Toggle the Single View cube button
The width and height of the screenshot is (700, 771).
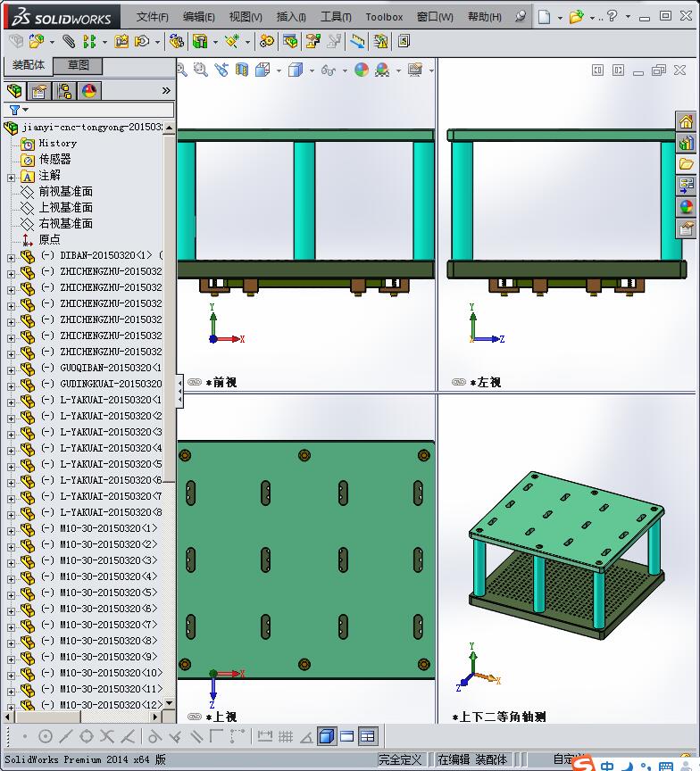(x=326, y=736)
